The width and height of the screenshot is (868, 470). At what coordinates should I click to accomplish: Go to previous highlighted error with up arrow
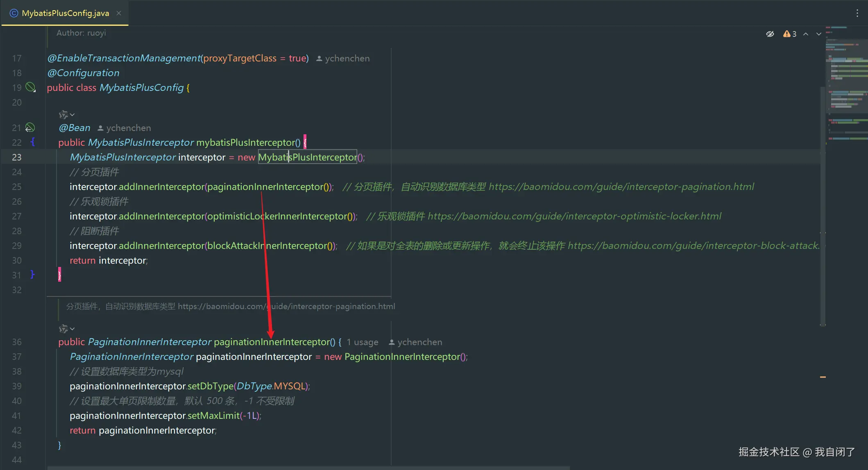[x=806, y=34]
